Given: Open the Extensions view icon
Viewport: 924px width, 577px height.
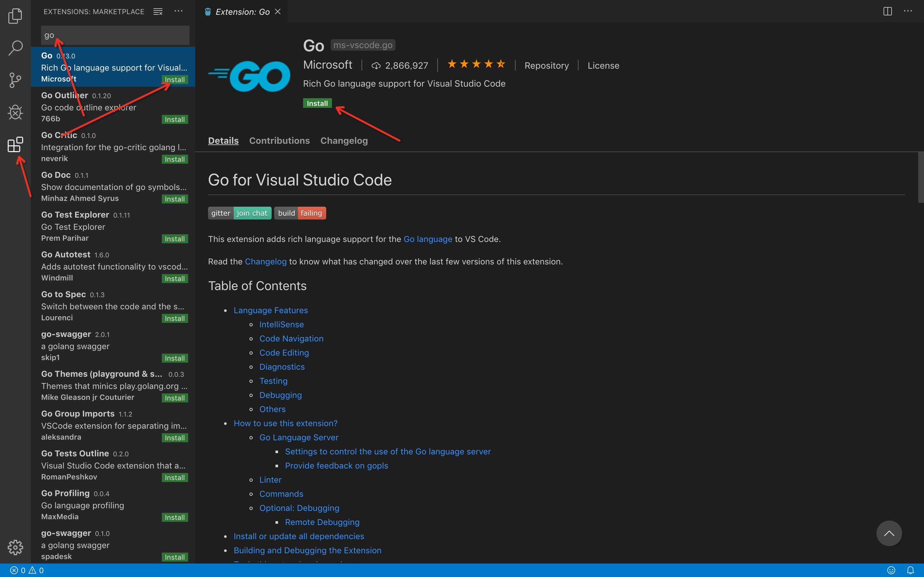Looking at the screenshot, I should (15, 145).
